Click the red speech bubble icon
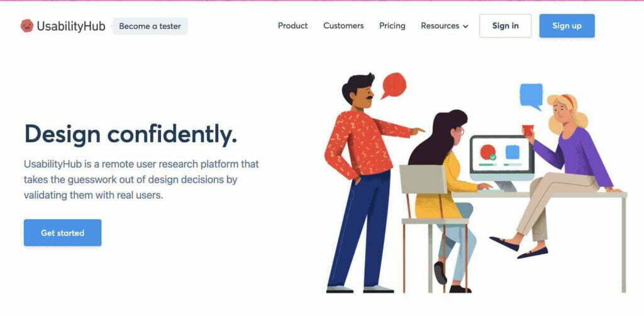The width and height of the screenshot is (644, 316). pyautogui.click(x=394, y=85)
